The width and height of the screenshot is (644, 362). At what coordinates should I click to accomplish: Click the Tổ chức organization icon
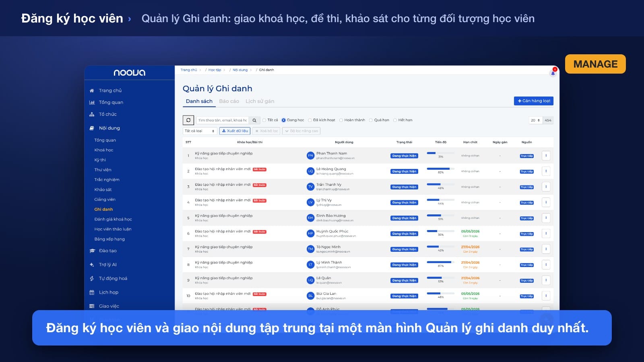coord(92,114)
